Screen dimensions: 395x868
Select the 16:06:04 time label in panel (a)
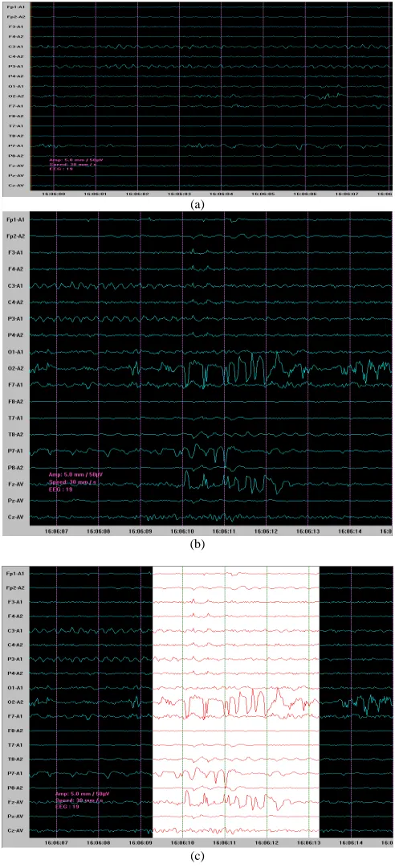pos(221,194)
